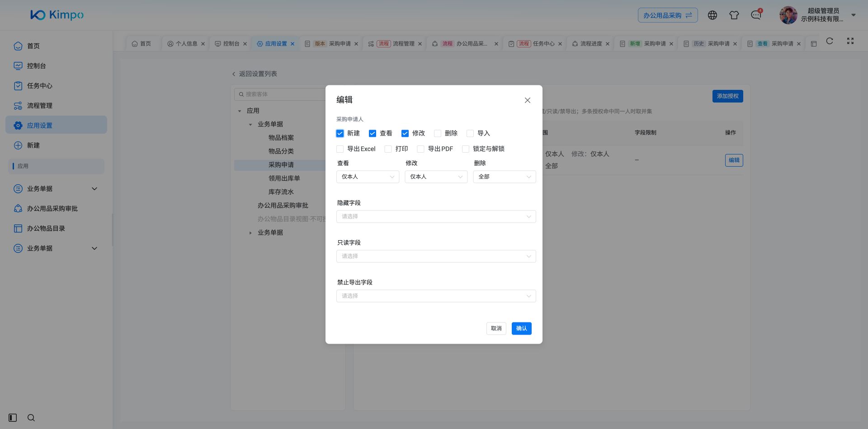
Task: Open the 删除 scope dropdown showing 全部
Action: (505, 177)
